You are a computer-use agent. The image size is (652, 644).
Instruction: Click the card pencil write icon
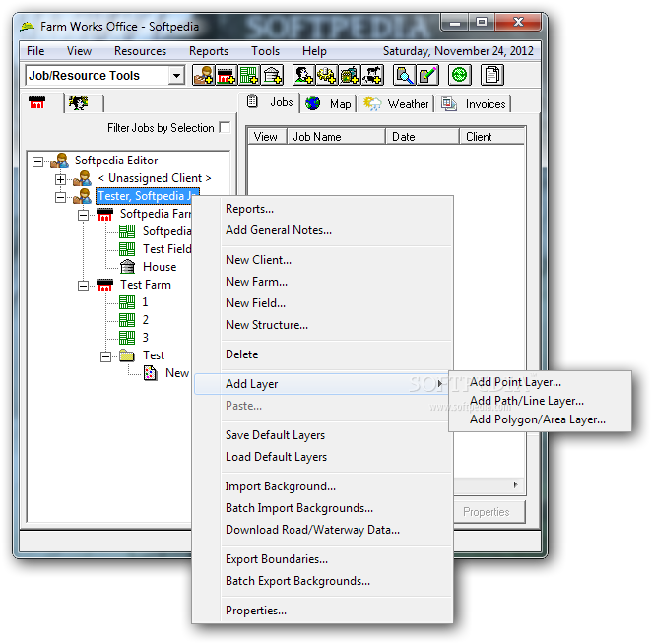(427, 75)
